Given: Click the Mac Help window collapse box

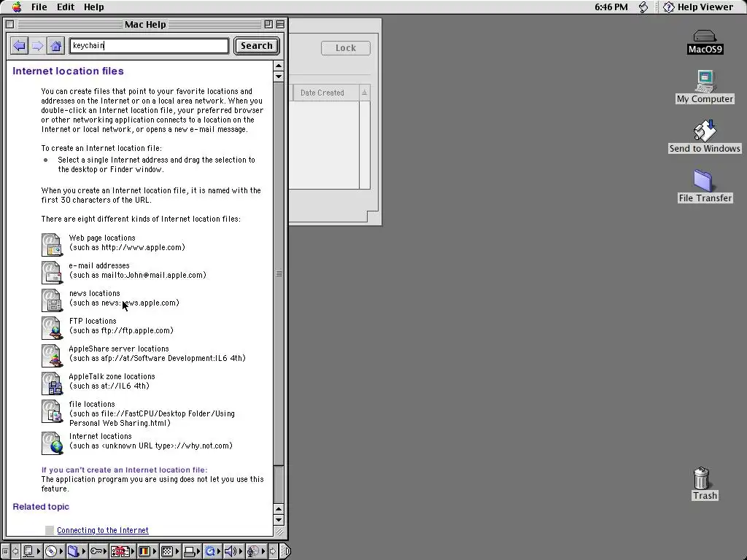Looking at the screenshot, I should pos(280,24).
